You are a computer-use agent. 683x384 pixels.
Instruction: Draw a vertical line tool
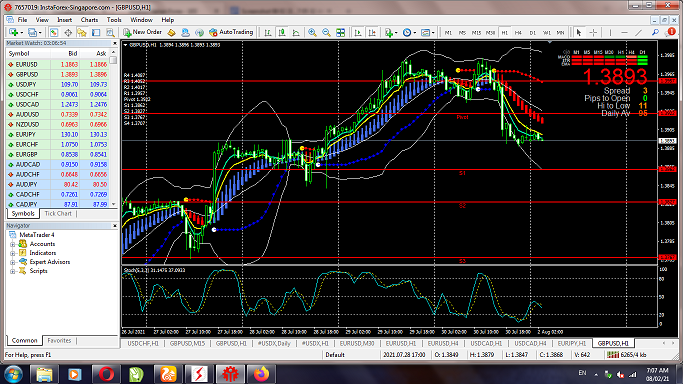click(x=610, y=32)
